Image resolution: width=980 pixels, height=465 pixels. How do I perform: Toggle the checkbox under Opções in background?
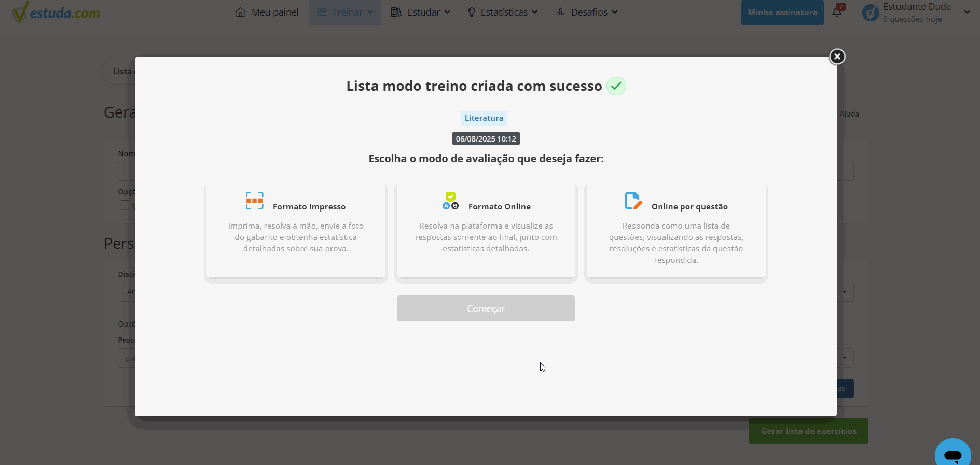pos(125,205)
